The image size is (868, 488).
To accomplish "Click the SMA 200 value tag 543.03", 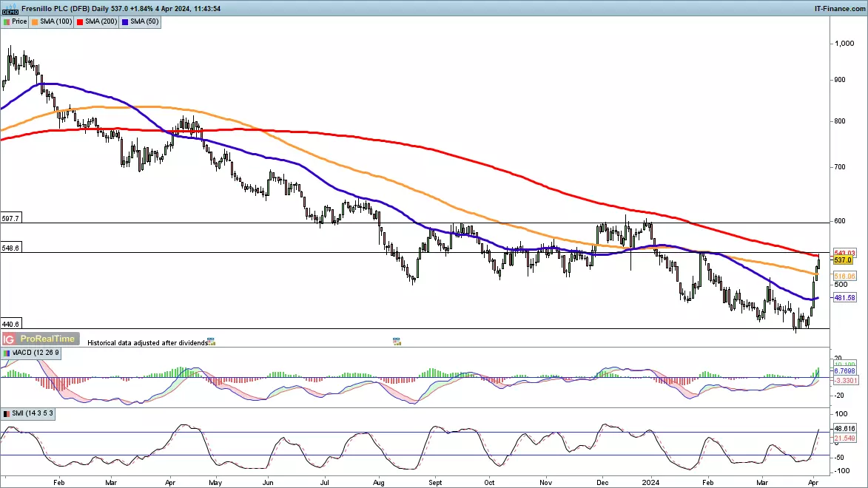I will [x=845, y=253].
